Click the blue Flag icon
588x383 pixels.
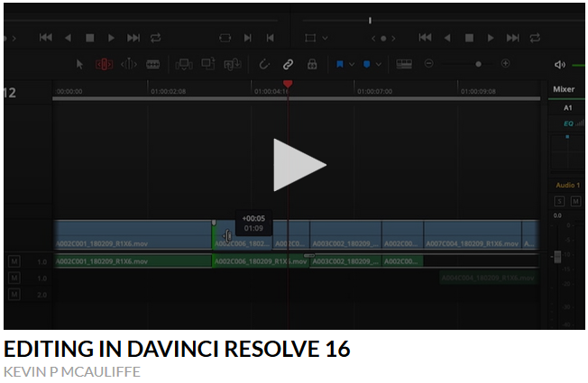pos(340,65)
